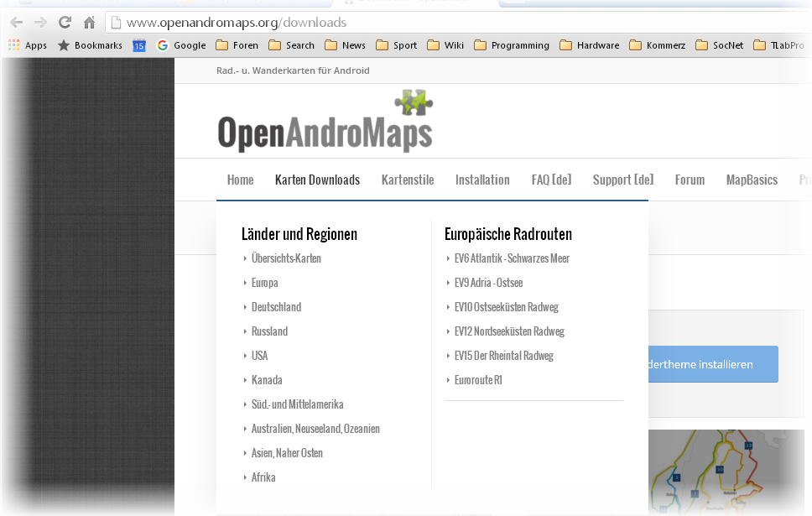Image resolution: width=812 pixels, height=516 pixels.
Task: Select USA map downloads
Action: click(x=259, y=356)
